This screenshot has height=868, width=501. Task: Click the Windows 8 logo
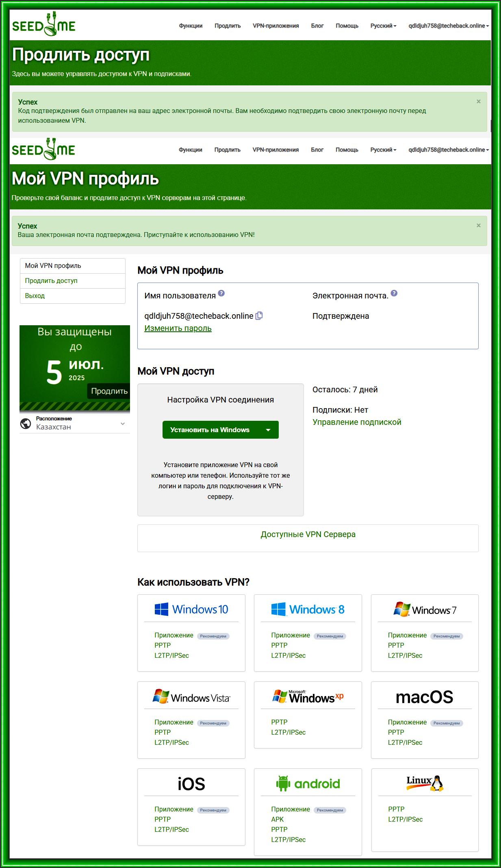pyautogui.click(x=308, y=609)
